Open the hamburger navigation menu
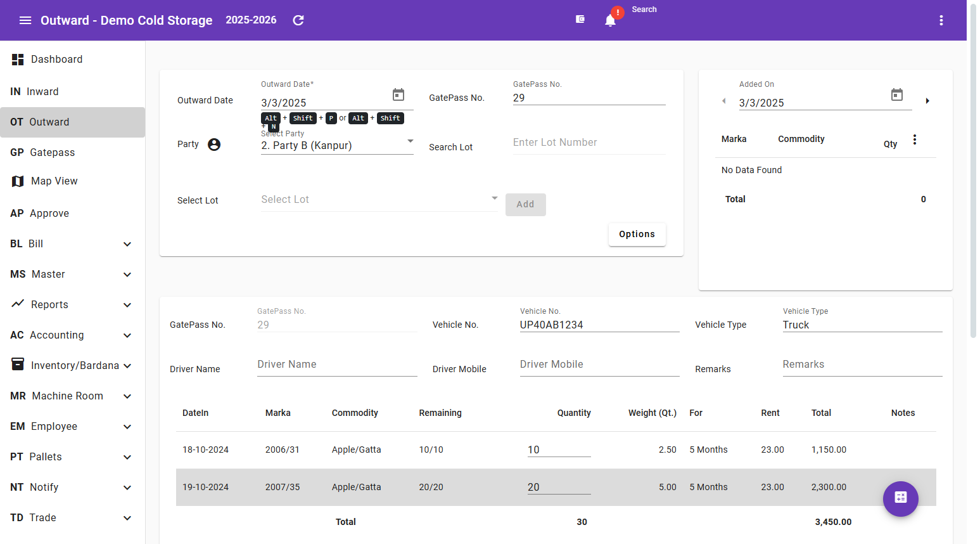980x544 pixels. pyautogui.click(x=25, y=20)
